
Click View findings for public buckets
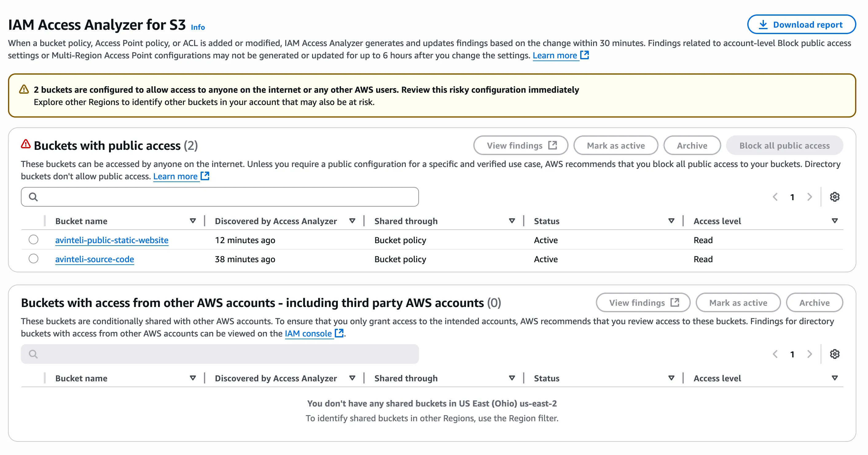point(521,146)
